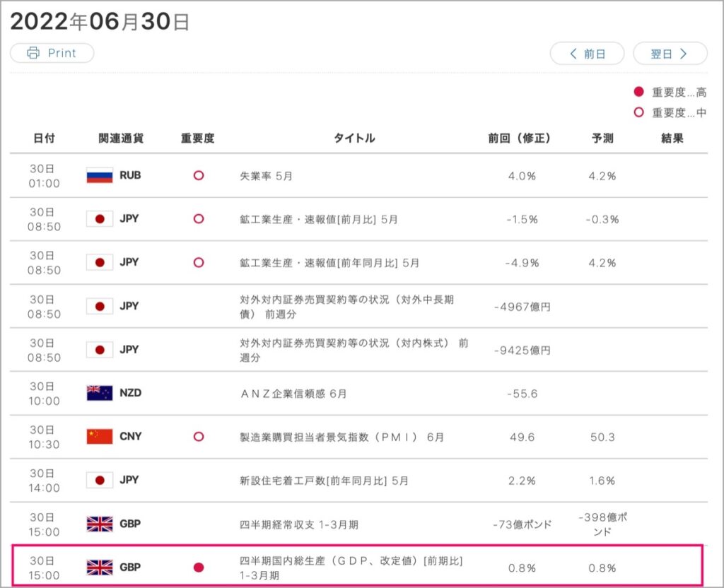Image resolution: width=724 pixels, height=588 pixels.
Task: Click the CNY currency label
Action: [131, 436]
